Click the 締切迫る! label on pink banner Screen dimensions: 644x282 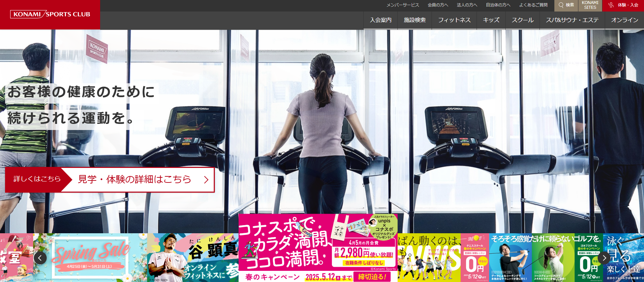pyautogui.click(x=372, y=277)
